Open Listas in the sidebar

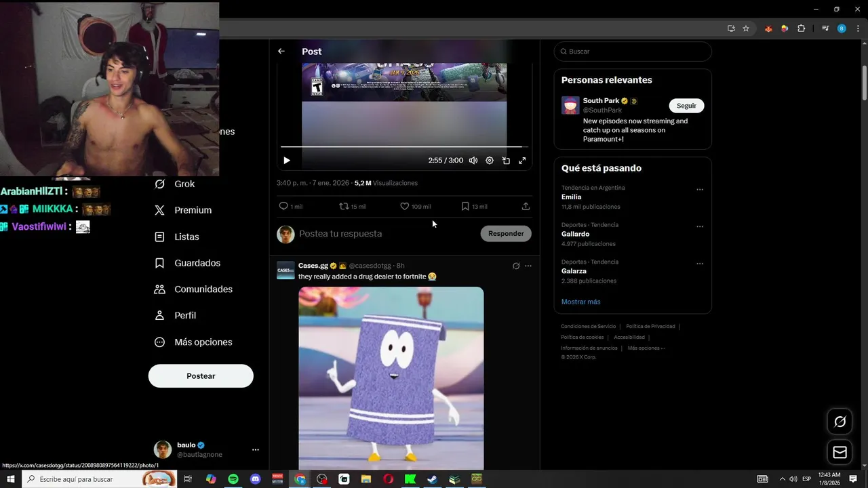[x=177, y=237]
